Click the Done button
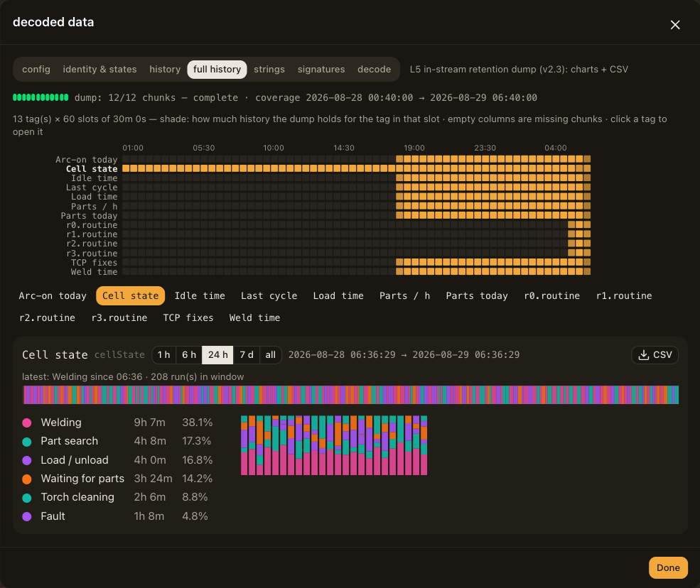Viewport: 700px width, 588px height. tap(668, 567)
